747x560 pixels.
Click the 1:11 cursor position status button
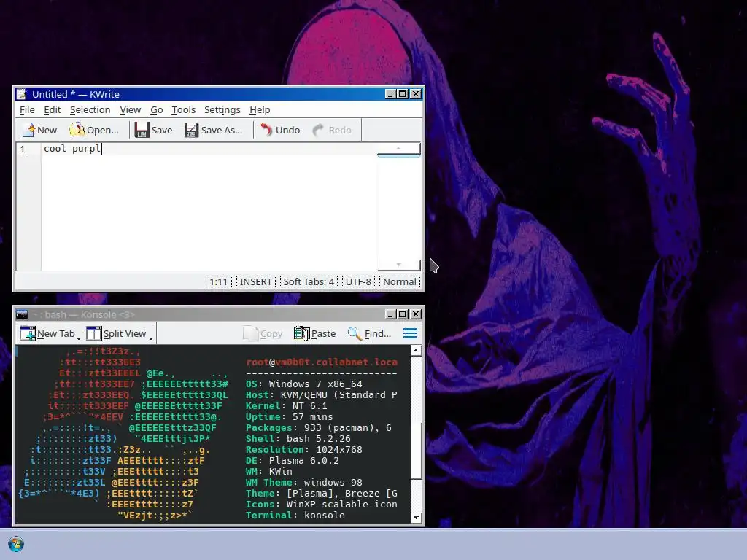(219, 282)
